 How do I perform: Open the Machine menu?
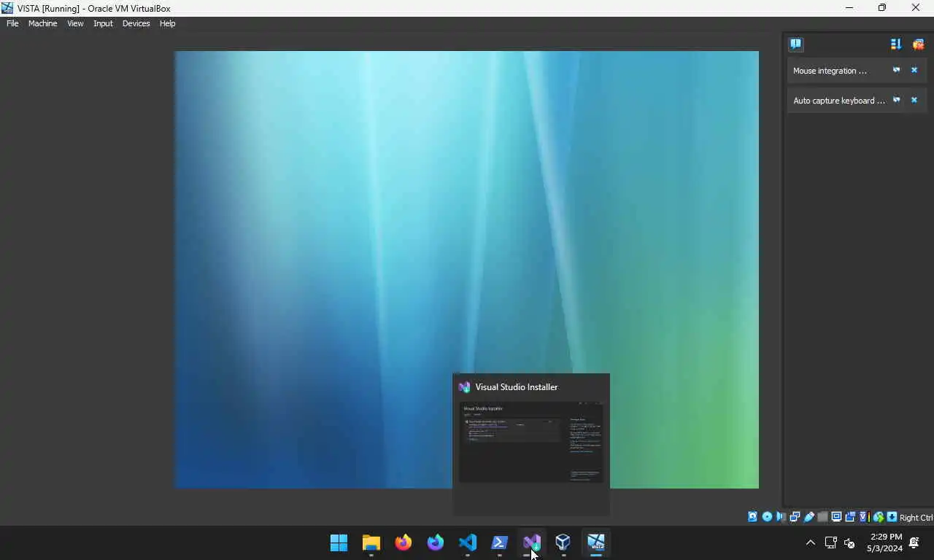click(x=42, y=23)
